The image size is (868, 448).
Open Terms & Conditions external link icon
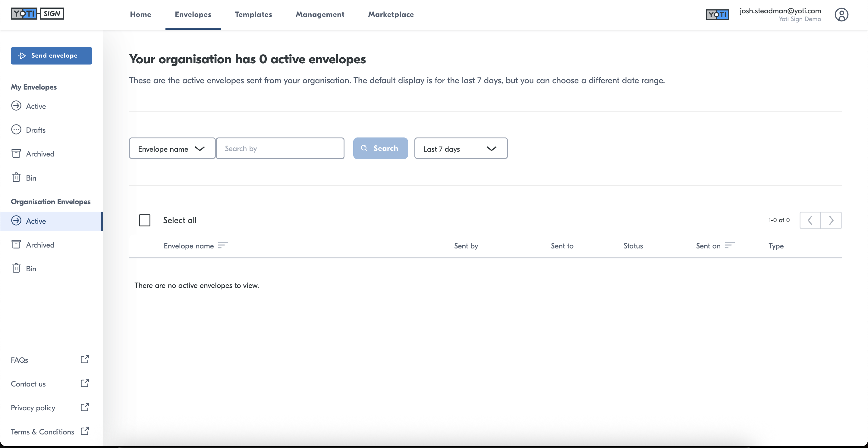click(85, 431)
